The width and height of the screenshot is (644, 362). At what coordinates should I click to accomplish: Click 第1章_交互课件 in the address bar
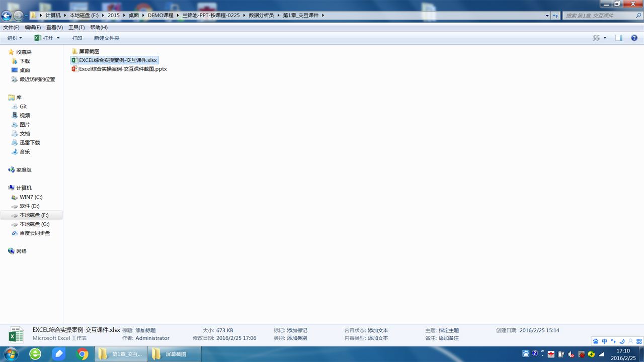[x=301, y=16]
